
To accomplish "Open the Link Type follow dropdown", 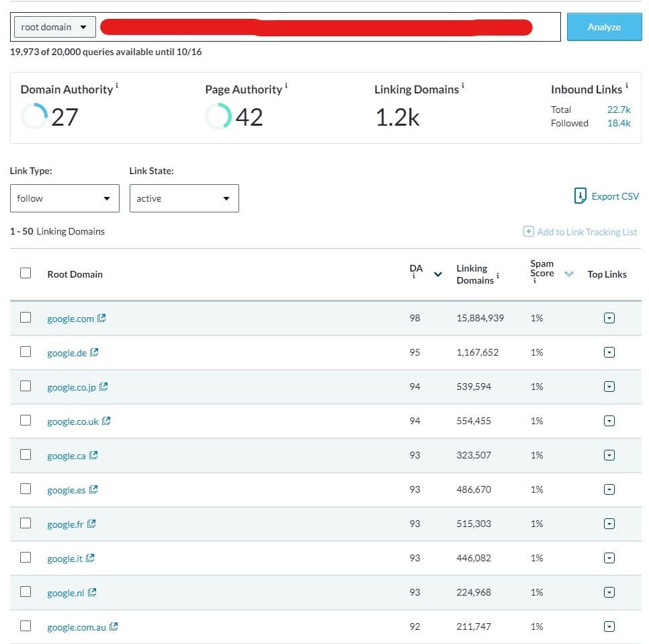I will pos(64,198).
